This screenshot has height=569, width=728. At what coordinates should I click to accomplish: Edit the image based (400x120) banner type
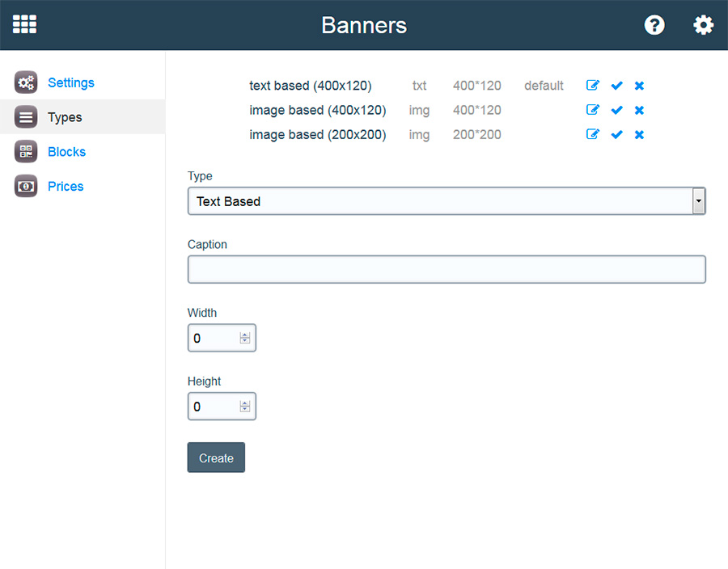click(593, 110)
